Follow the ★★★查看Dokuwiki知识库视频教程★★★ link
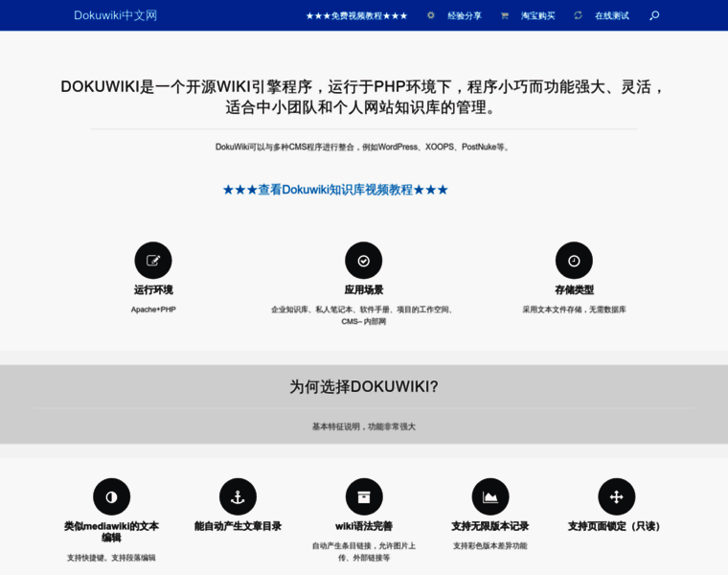The height and width of the screenshot is (575, 728). (335, 190)
